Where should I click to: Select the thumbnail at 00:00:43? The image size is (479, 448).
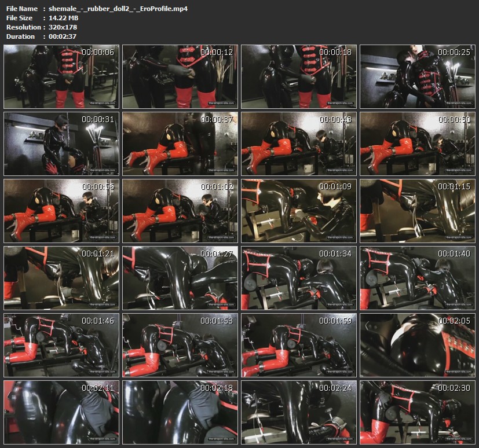[298, 144]
